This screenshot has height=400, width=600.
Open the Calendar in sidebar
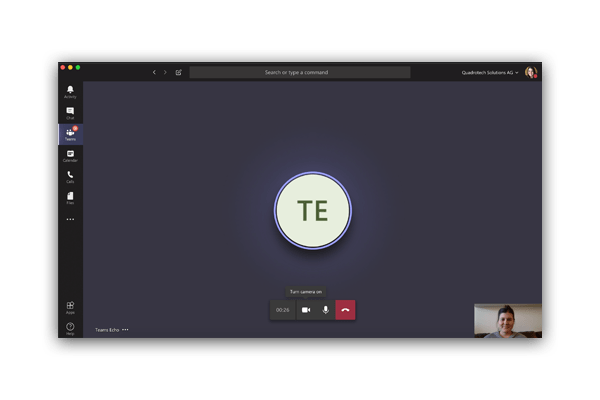(x=70, y=156)
